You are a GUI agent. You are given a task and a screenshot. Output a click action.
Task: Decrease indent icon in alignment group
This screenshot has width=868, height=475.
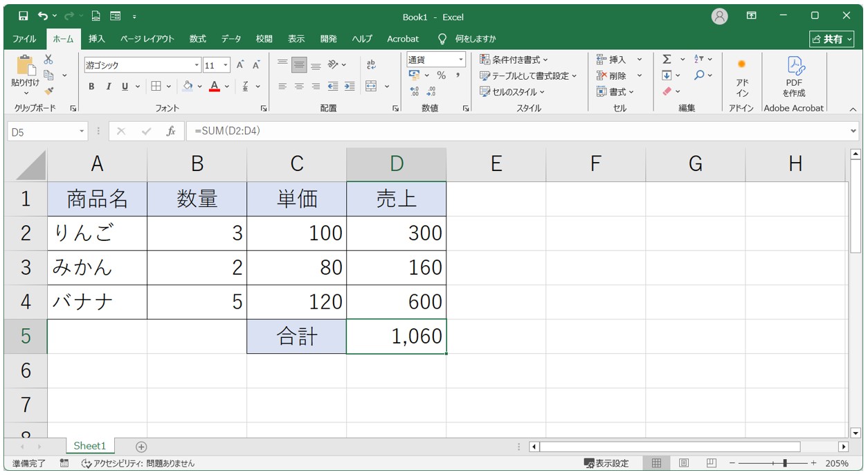(x=333, y=87)
